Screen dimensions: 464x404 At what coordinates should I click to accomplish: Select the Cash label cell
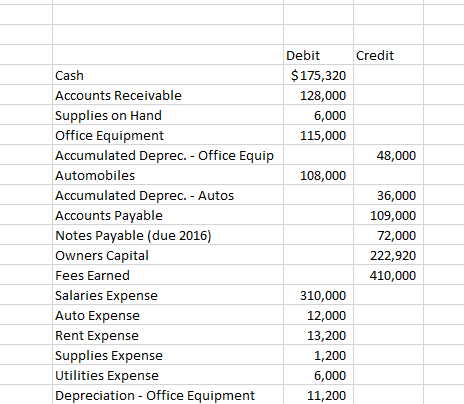168,75
